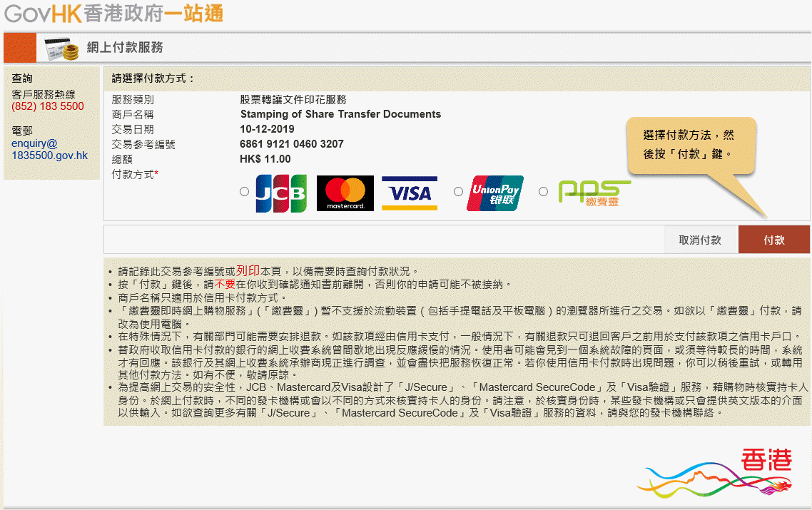Select the UnionPay radio button
812x510 pixels.
pyautogui.click(x=458, y=192)
